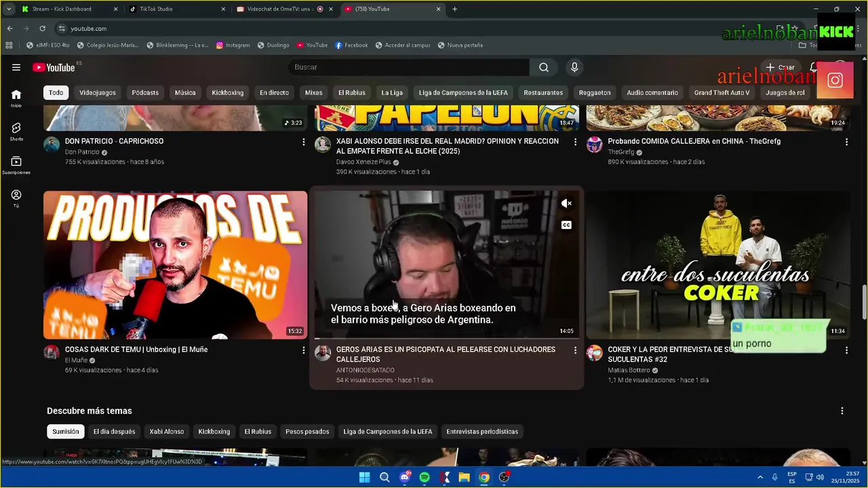The height and width of the screenshot is (488, 868).
Task: Activate voice search microphone
Action: 574,67
